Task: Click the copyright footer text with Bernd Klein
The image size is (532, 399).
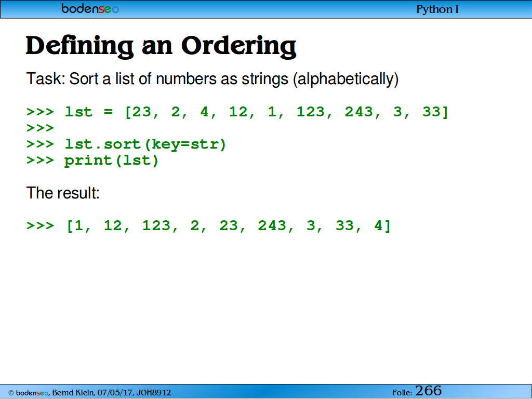Action: click(x=89, y=393)
